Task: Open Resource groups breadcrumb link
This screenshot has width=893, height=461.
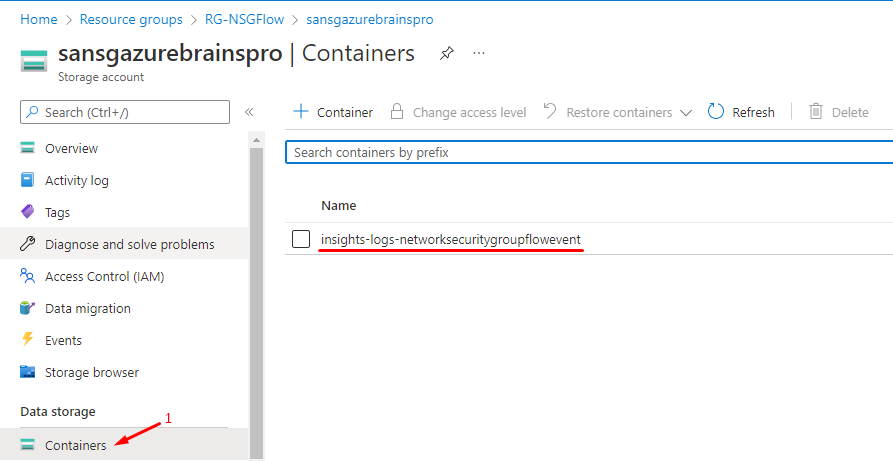Action: pyautogui.click(x=131, y=19)
